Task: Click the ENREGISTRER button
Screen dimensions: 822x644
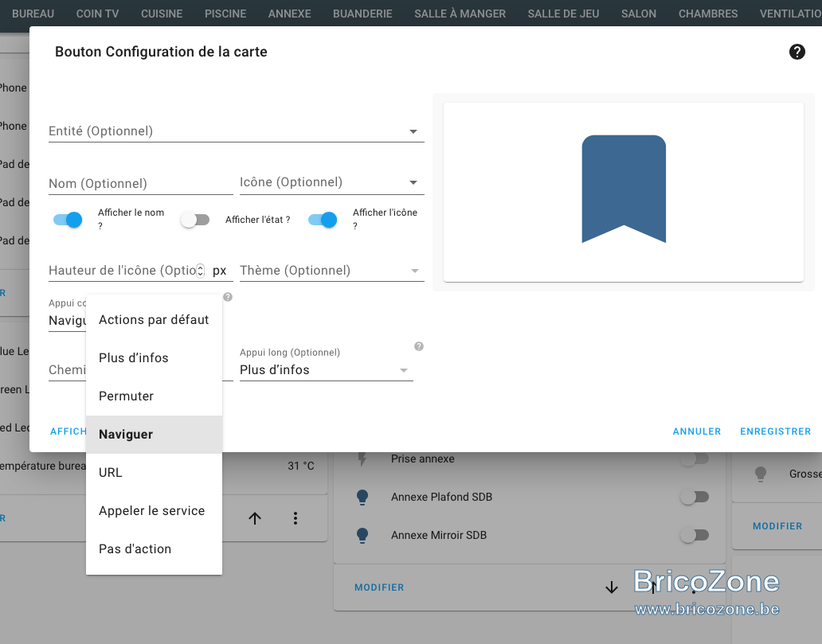Action: [x=775, y=431]
